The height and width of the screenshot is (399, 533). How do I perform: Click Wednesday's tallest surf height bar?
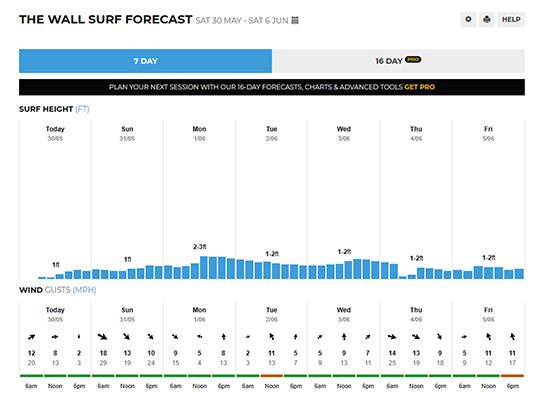(x=357, y=269)
